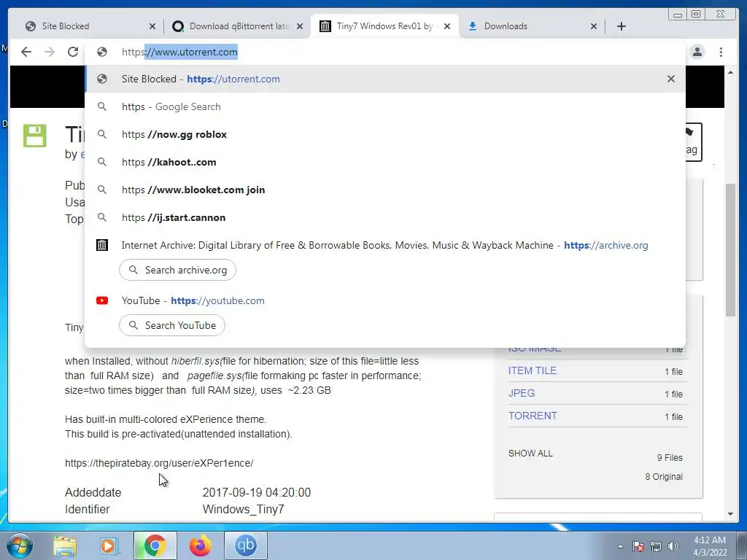
Task: Click the volume speaker tray icon
Action: point(673,546)
